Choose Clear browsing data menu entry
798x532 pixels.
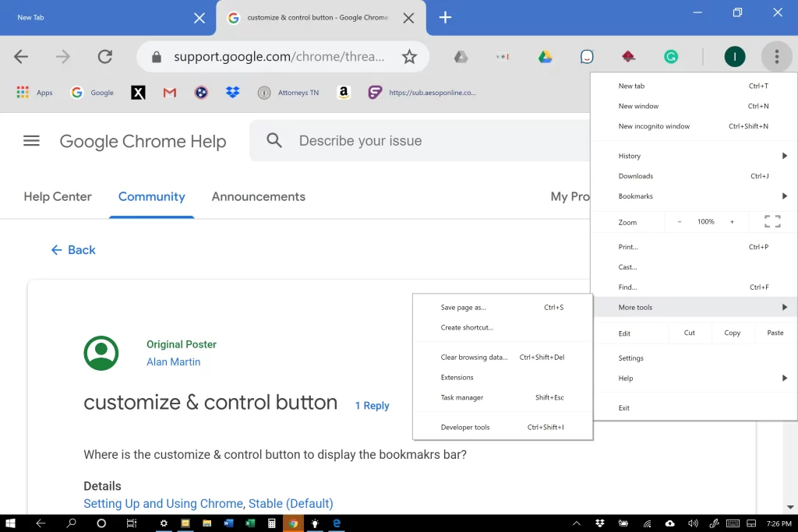point(474,358)
